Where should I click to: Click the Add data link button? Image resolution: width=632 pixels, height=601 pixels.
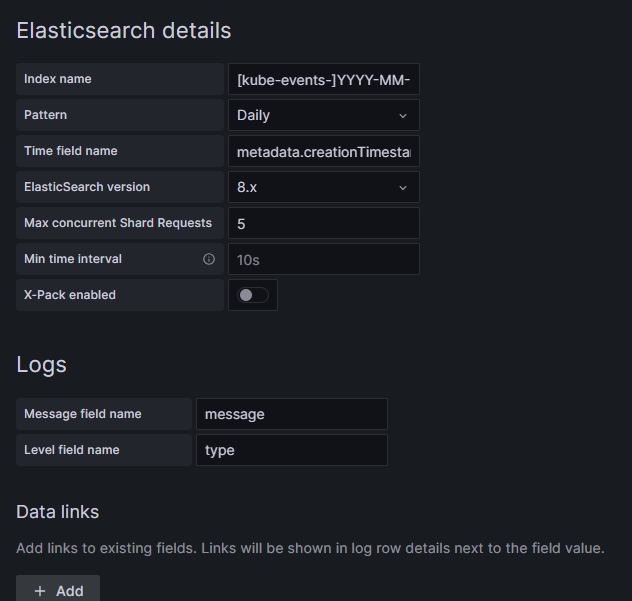click(58, 590)
